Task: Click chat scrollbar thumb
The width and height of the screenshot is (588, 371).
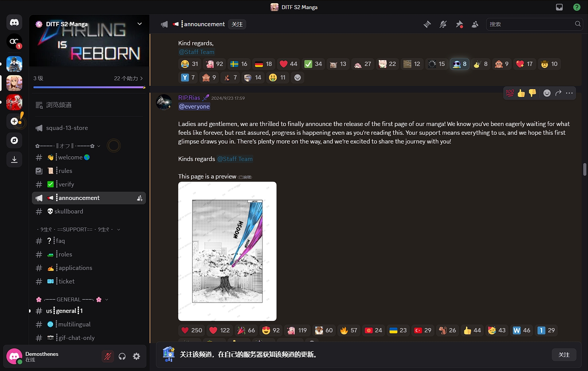Action: click(584, 169)
